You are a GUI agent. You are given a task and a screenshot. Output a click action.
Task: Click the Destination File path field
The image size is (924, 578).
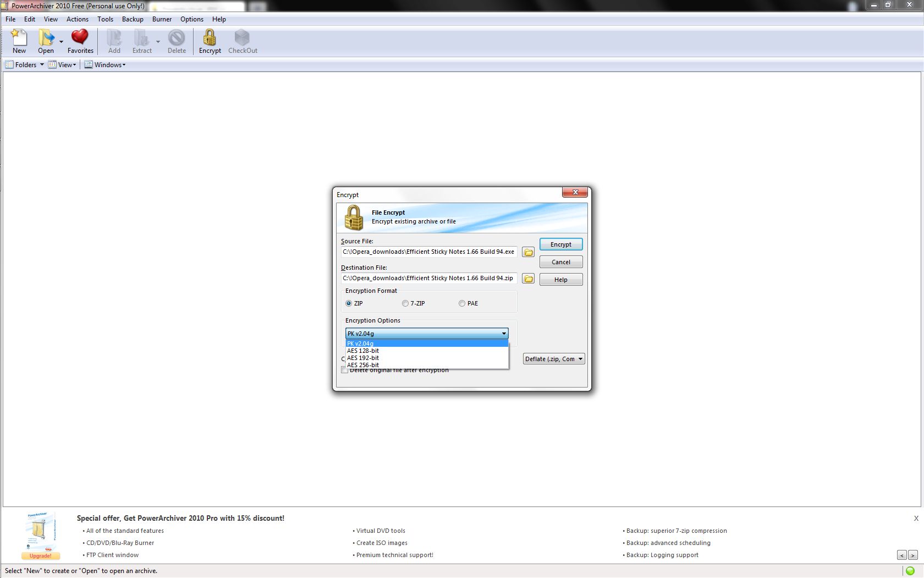[429, 278]
